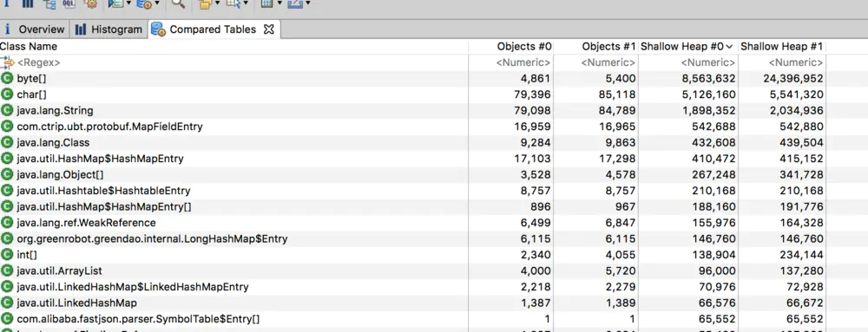Sort by Shallow Heap #1 column header
The width and height of the screenshot is (868, 332).
coord(782,47)
